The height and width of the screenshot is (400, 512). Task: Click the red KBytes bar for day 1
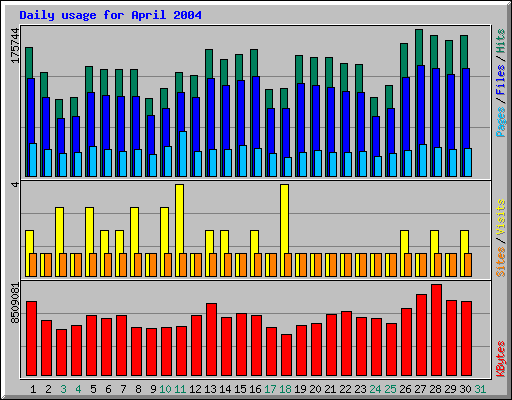(x=31, y=338)
